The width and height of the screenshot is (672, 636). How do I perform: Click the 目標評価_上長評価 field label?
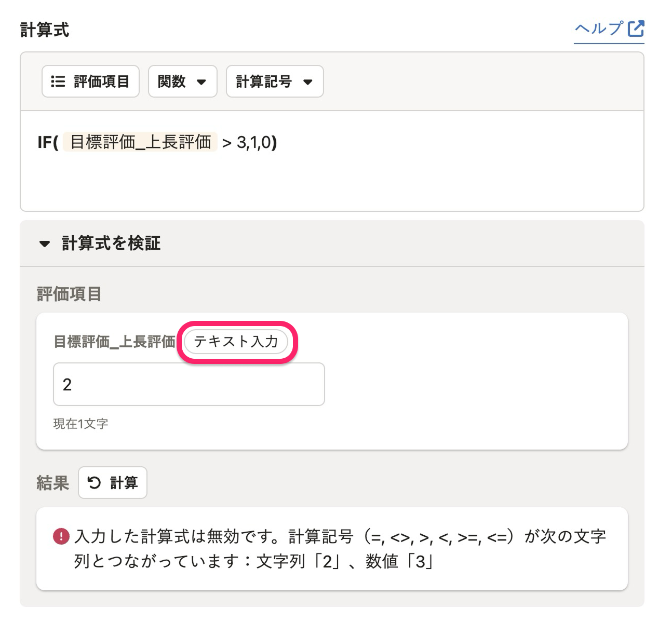[x=115, y=342]
